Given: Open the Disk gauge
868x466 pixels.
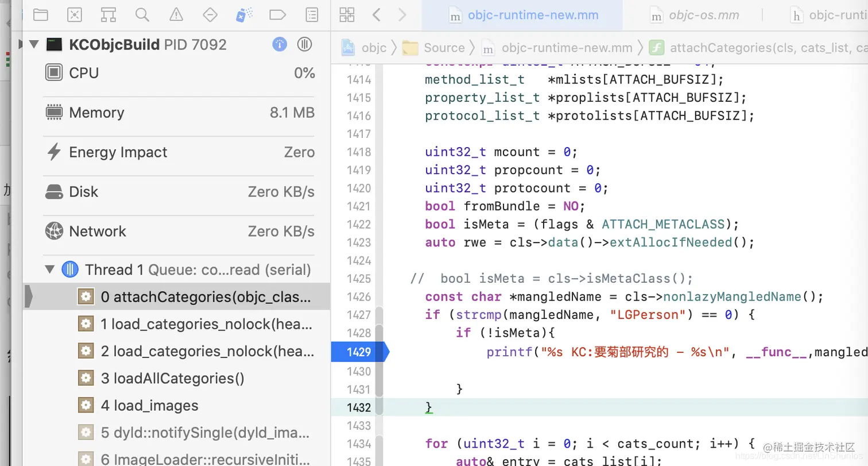Looking at the screenshot, I should tap(180, 192).
